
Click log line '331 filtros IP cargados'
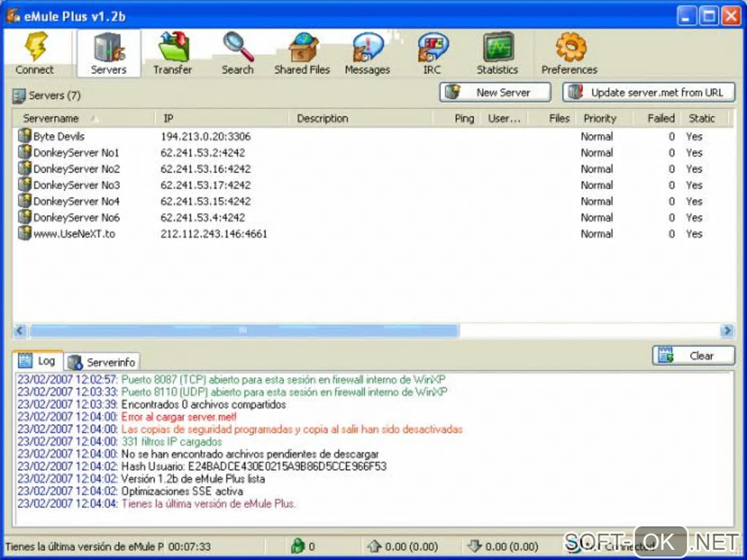click(x=171, y=442)
